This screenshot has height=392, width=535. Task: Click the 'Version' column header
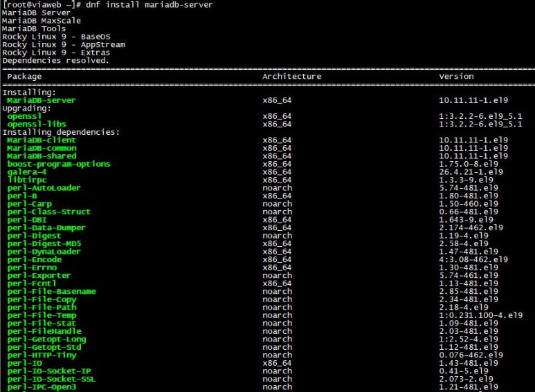456,76
